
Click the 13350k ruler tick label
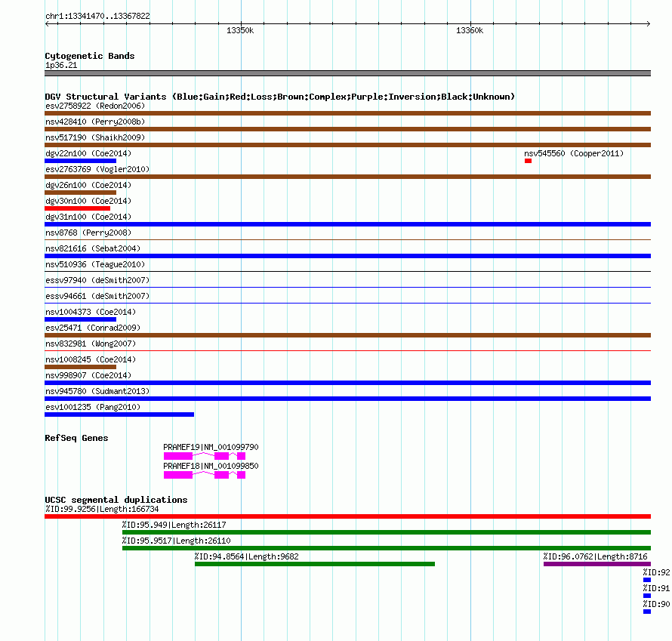(x=240, y=30)
